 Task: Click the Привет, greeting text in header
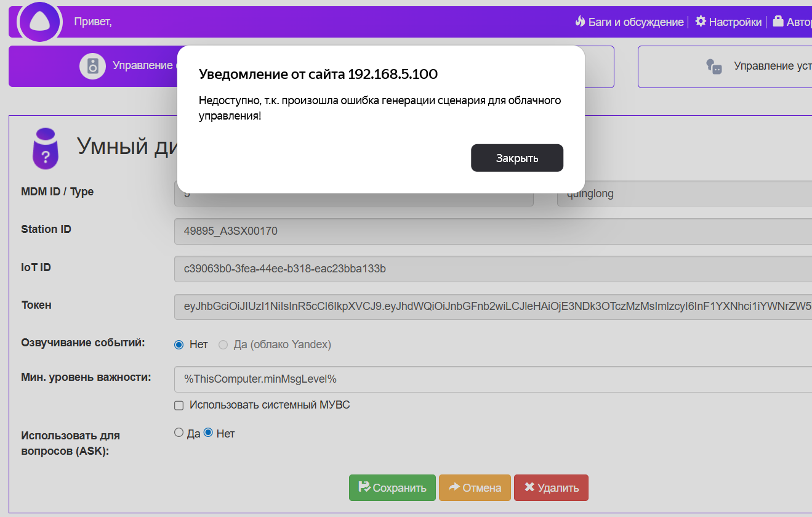tap(93, 22)
